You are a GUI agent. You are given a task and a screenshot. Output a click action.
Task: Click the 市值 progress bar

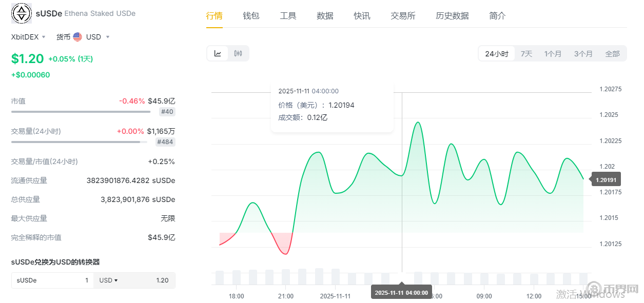81,112
